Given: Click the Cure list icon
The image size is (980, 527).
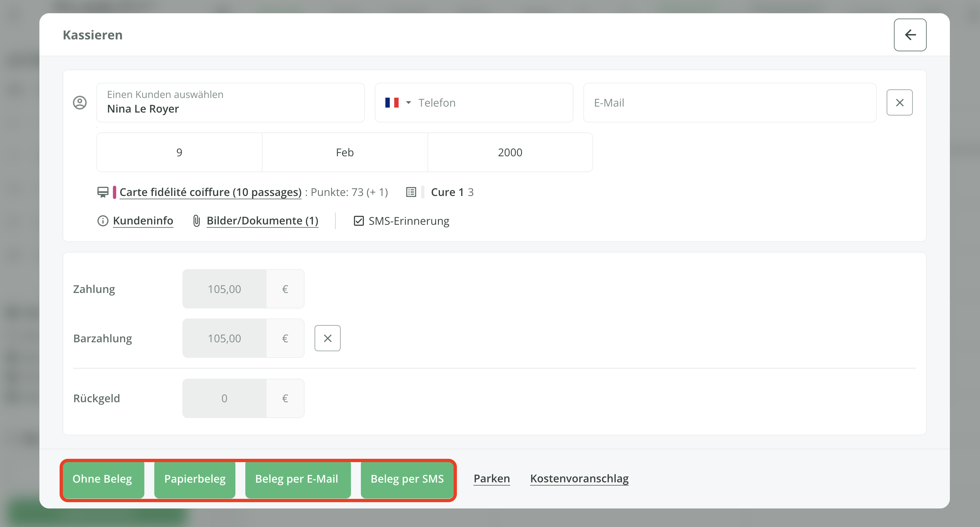Looking at the screenshot, I should (411, 192).
